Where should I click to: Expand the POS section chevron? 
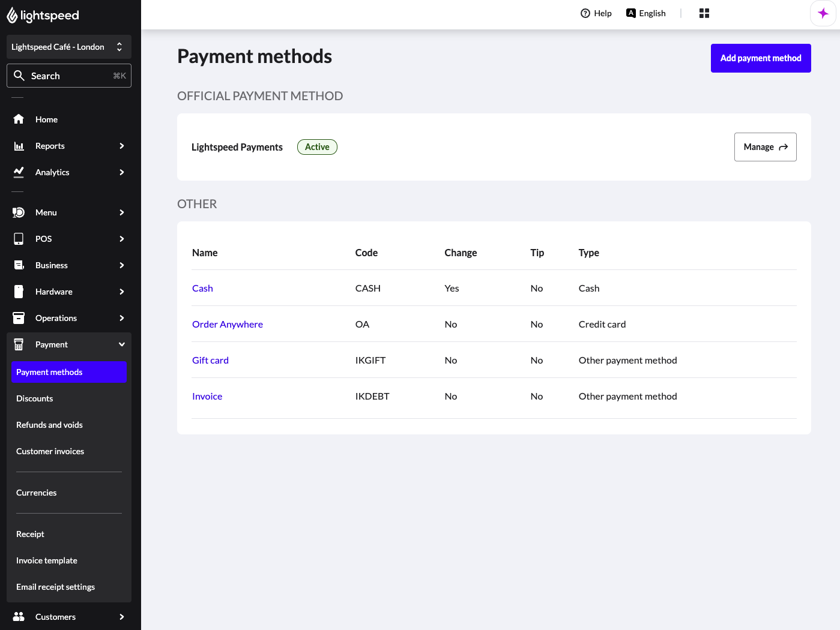122,239
